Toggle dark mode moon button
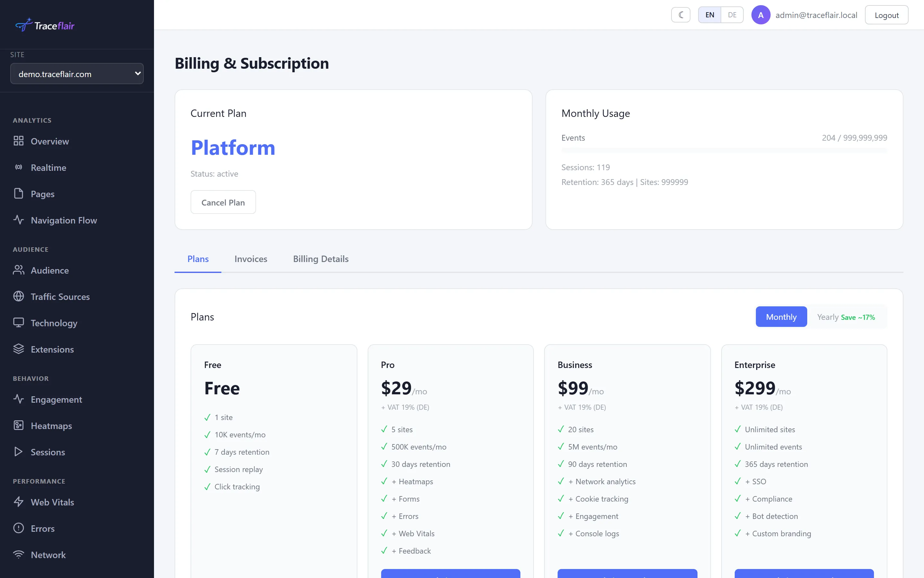 681,15
